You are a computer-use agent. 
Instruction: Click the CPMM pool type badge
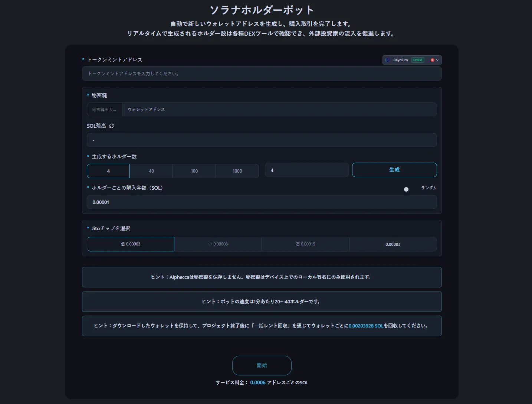[x=417, y=60]
